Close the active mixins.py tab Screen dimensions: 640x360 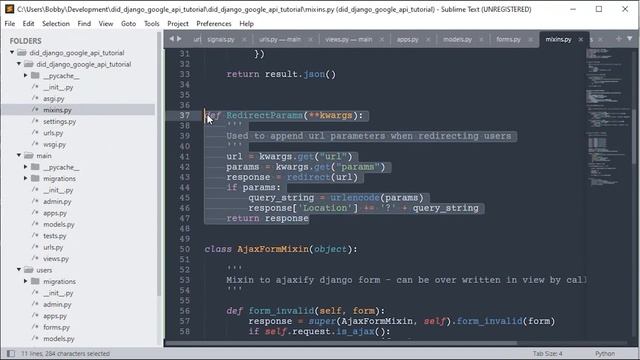pos(581,40)
